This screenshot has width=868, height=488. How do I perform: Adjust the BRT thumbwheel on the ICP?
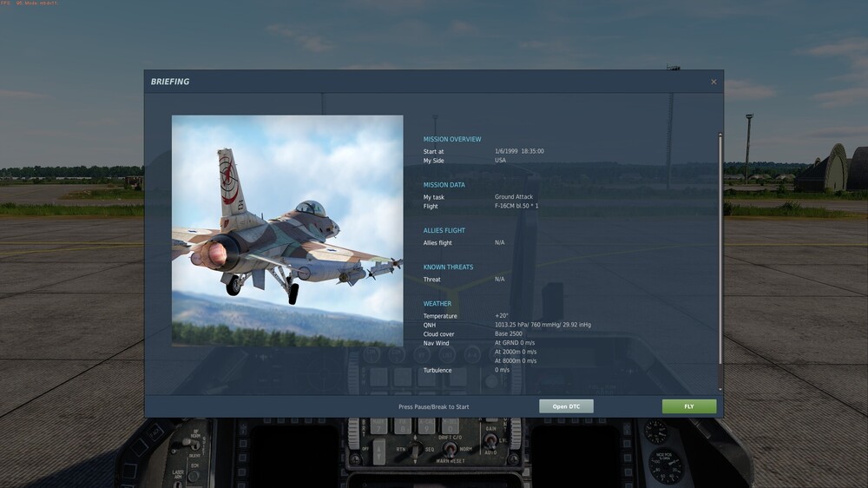pyautogui.click(x=354, y=435)
